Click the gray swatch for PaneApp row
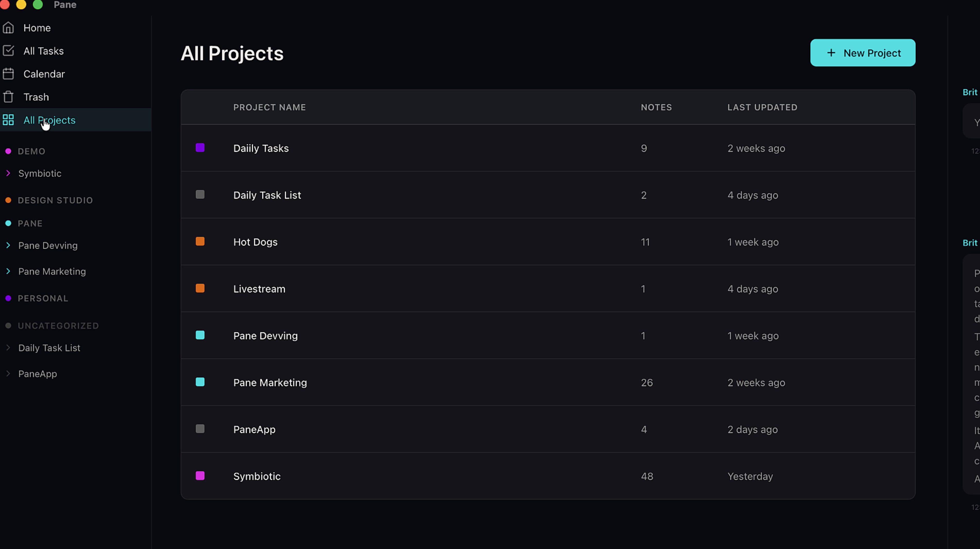The height and width of the screenshot is (549, 980). coord(200,429)
